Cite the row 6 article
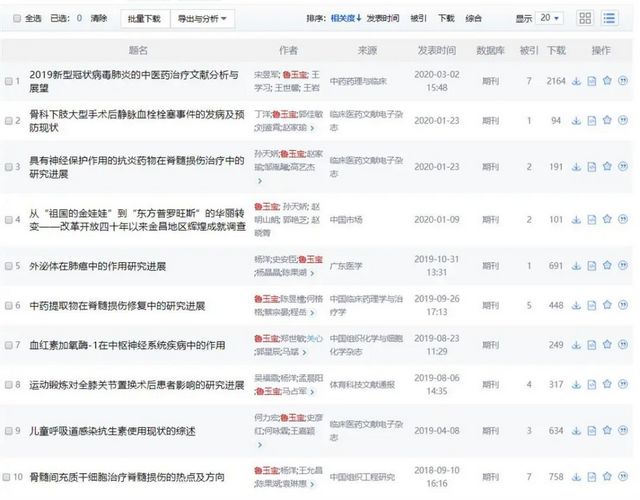640x500 pixels. point(623,305)
